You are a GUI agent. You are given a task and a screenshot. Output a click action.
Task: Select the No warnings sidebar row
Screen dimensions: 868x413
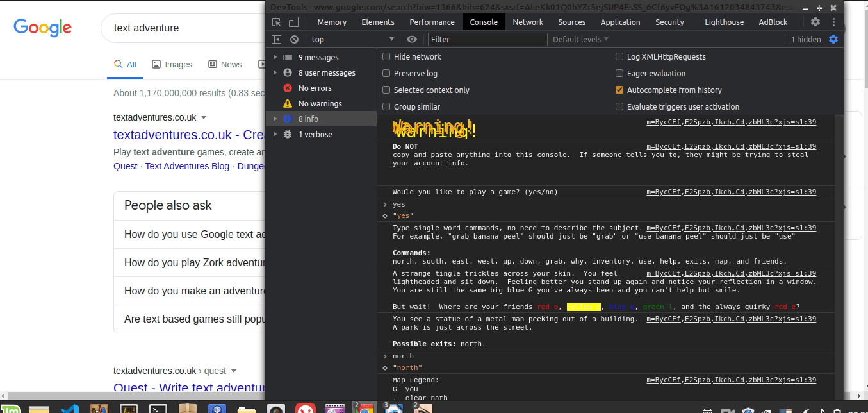(322, 103)
